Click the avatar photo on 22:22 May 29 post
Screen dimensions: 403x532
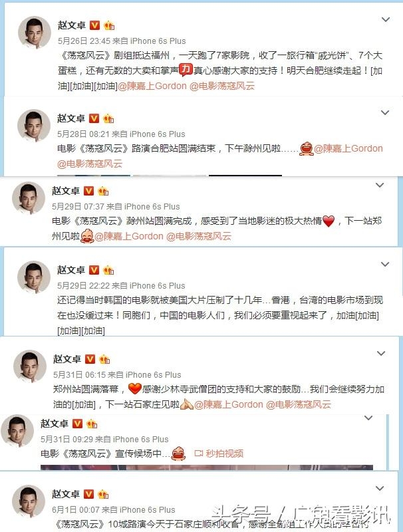click(33, 277)
